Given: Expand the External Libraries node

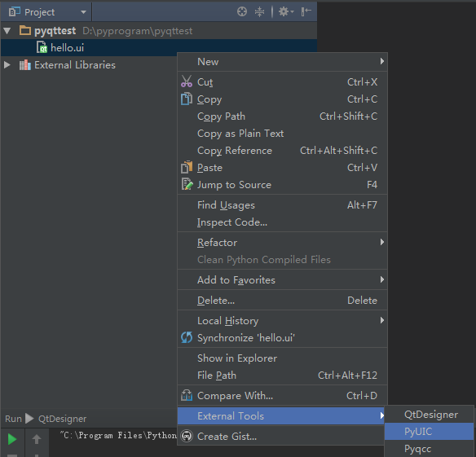Looking at the screenshot, I should [x=7, y=65].
